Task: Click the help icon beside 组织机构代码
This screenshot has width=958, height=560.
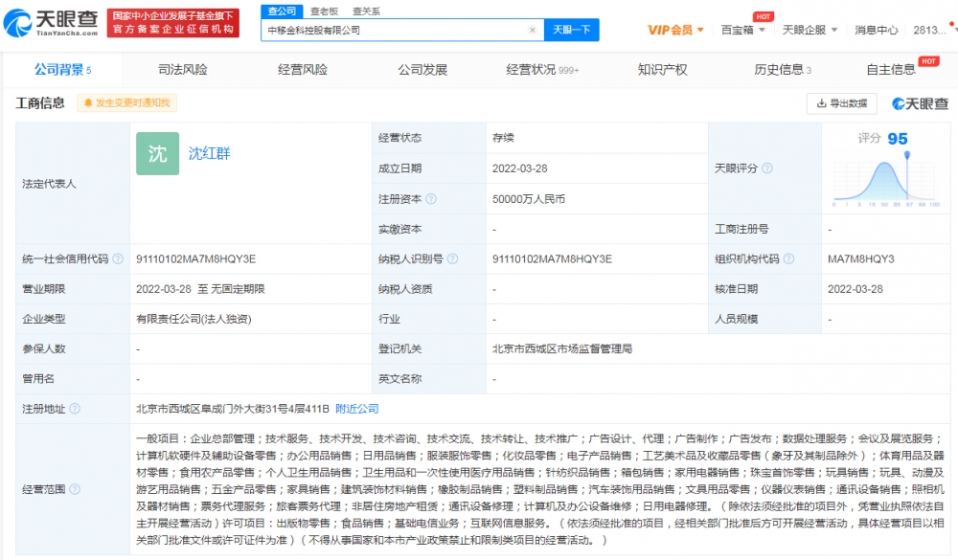Action: coord(788,258)
